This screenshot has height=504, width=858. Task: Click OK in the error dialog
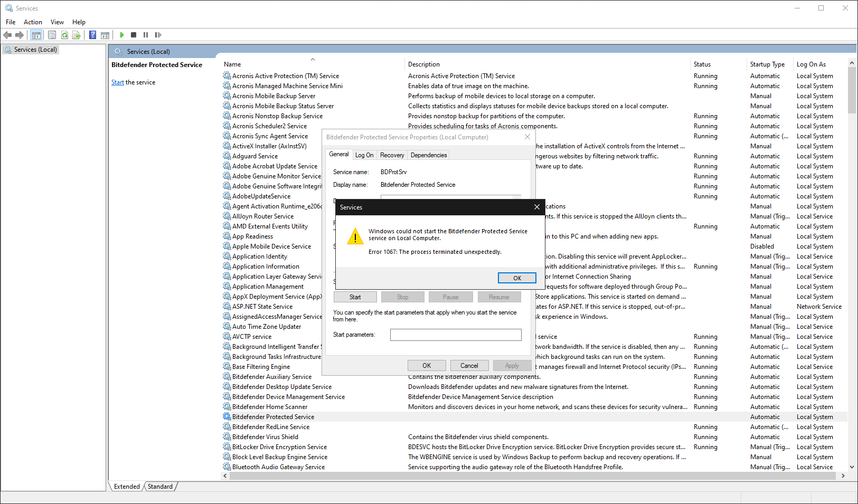pyautogui.click(x=517, y=278)
